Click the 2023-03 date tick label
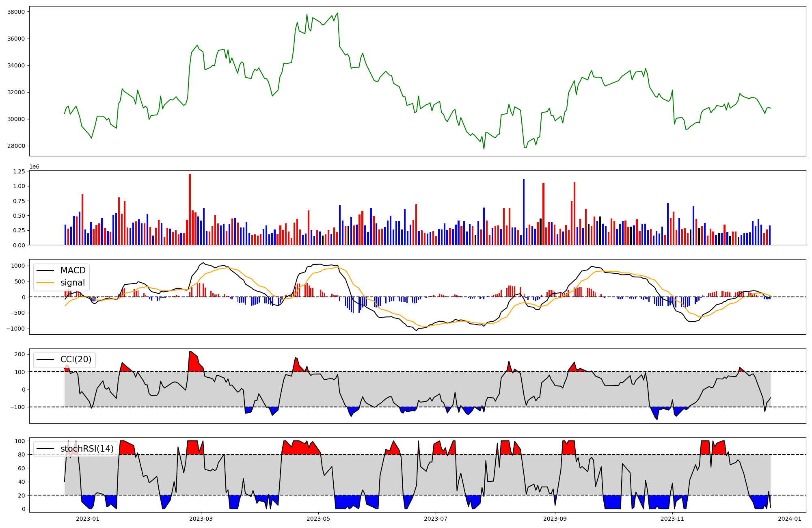The width and height of the screenshot is (812, 528). 201,519
